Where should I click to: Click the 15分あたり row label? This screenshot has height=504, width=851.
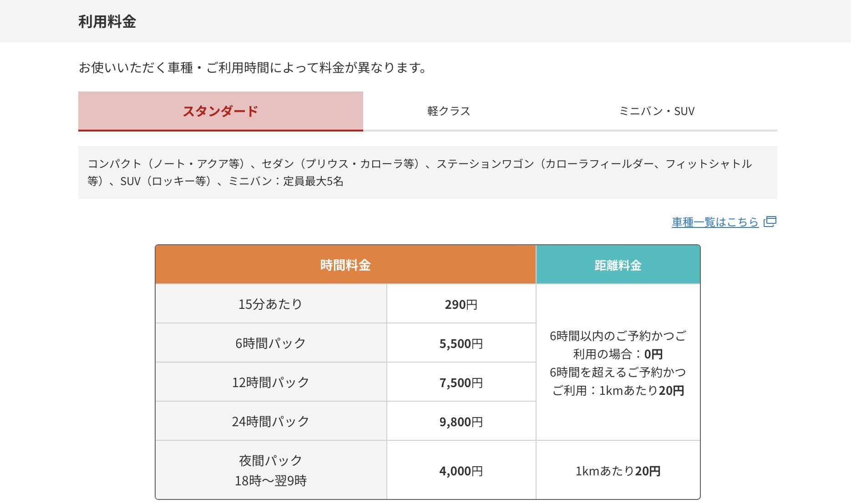pos(270,304)
